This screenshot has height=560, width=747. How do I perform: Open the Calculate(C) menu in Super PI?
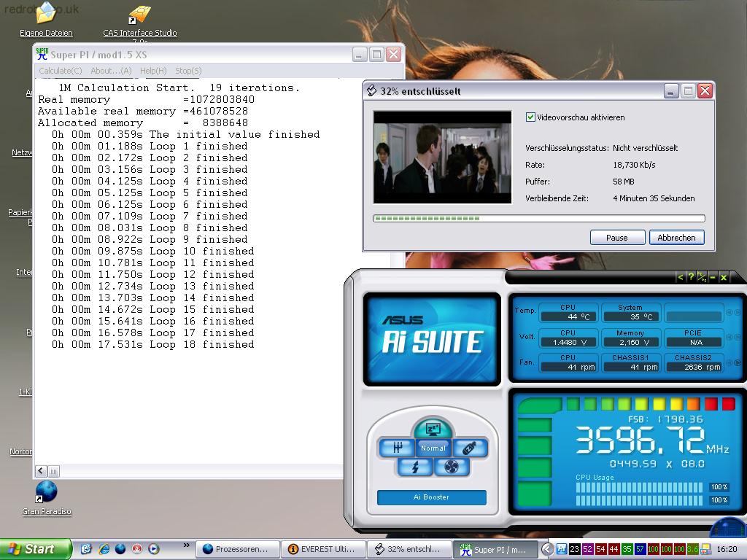pyautogui.click(x=60, y=71)
